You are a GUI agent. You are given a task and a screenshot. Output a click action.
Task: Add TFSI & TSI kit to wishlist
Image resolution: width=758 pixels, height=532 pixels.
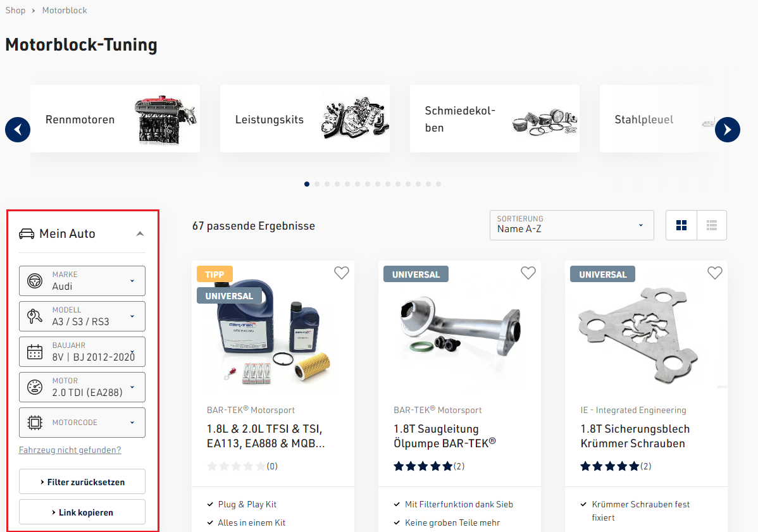pos(342,273)
